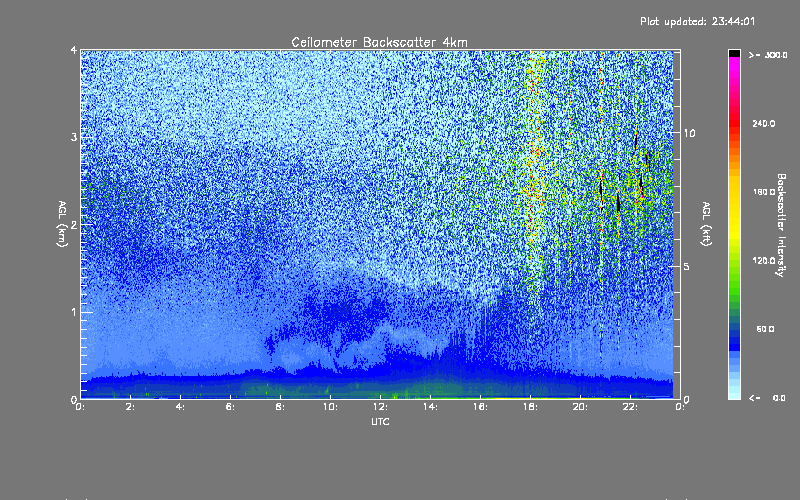Image resolution: width=800 pixels, height=500 pixels.
Task: Click the '2:' UTC tick label
Action: (130, 407)
